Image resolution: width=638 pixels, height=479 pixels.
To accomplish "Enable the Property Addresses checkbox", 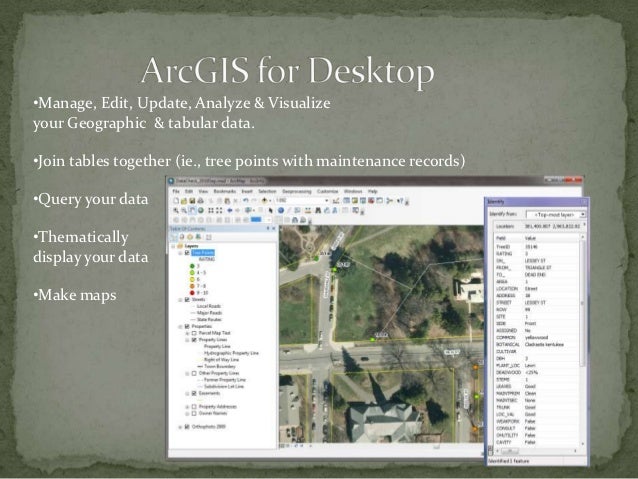I will tap(194, 407).
